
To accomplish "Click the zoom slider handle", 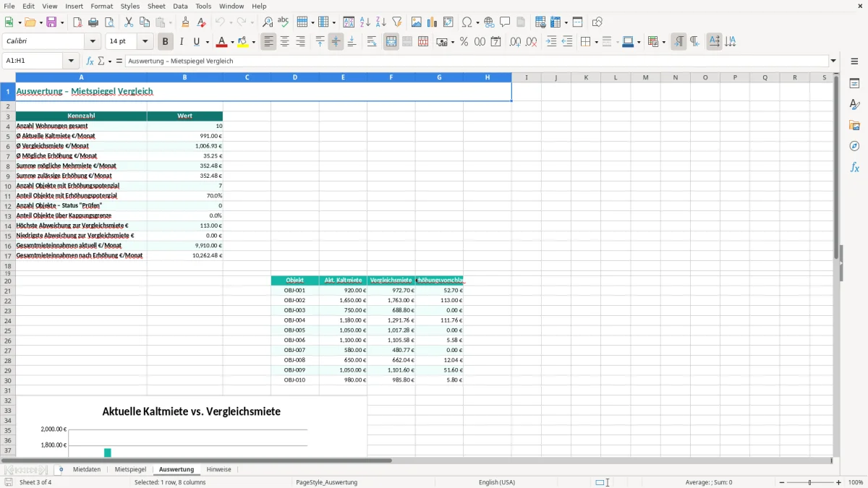I will (x=810, y=482).
